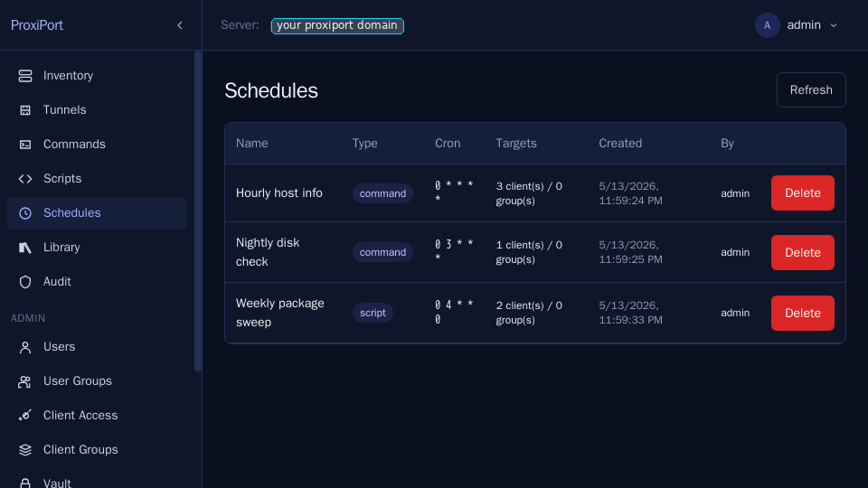868x488 pixels.
Task: Select the 'Weekly package sweep' name cell
Action: [280, 314]
